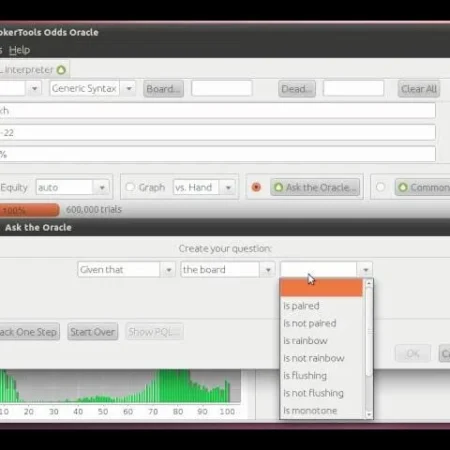Click the green circle icon on Interpreter tab
This screenshot has width=450, height=450.
(61, 70)
